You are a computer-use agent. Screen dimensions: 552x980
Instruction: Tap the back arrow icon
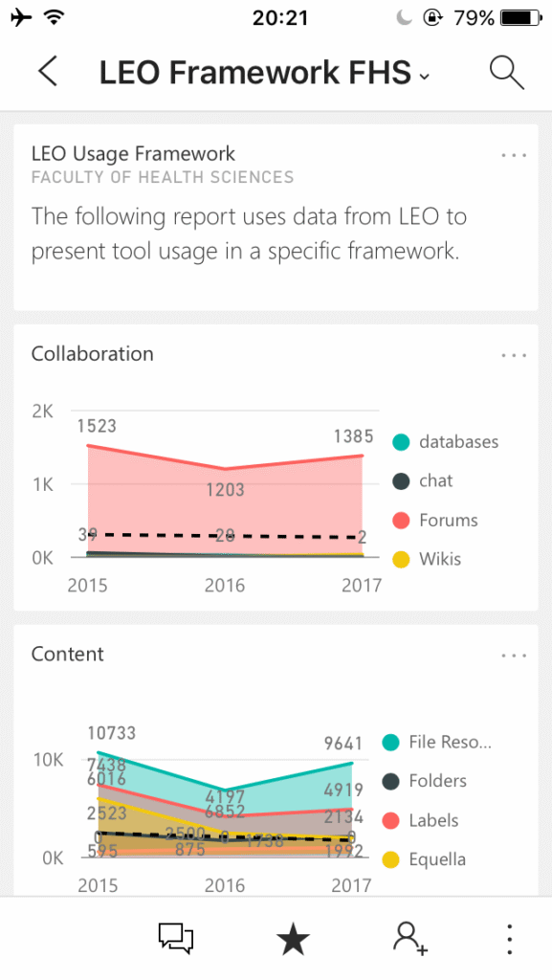click(48, 71)
